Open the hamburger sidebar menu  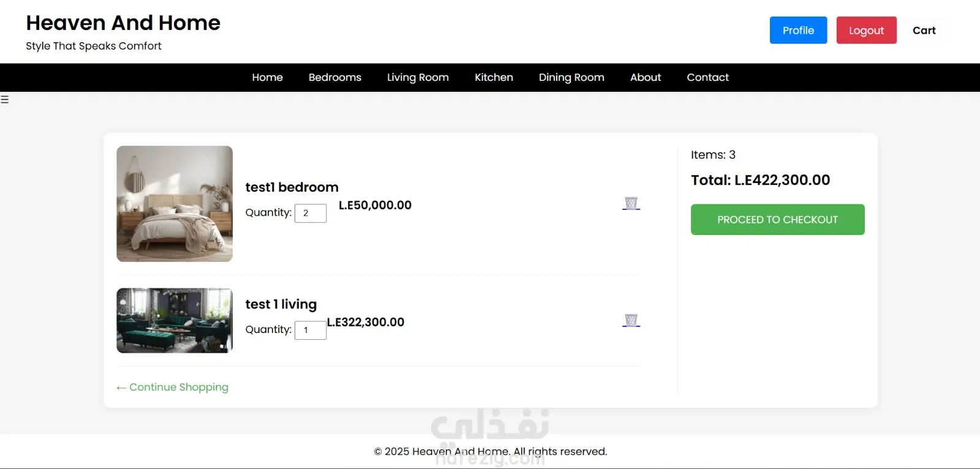(5, 99)
